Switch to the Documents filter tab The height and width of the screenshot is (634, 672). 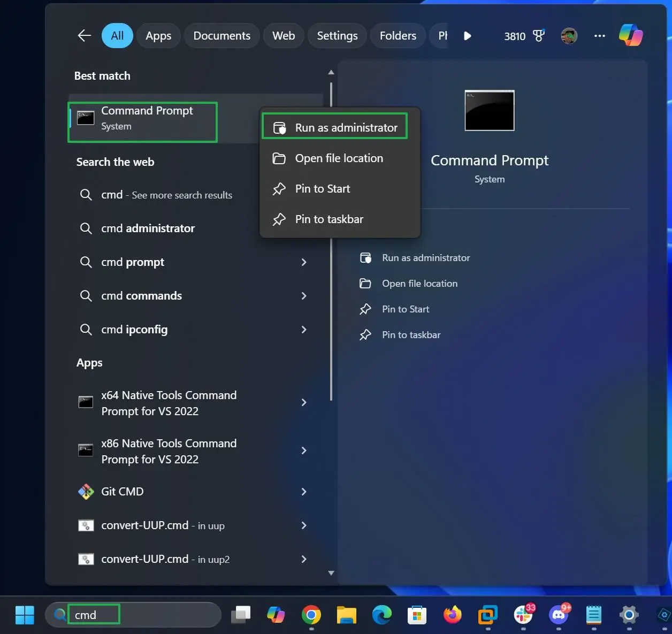click(x=222, y=36)
